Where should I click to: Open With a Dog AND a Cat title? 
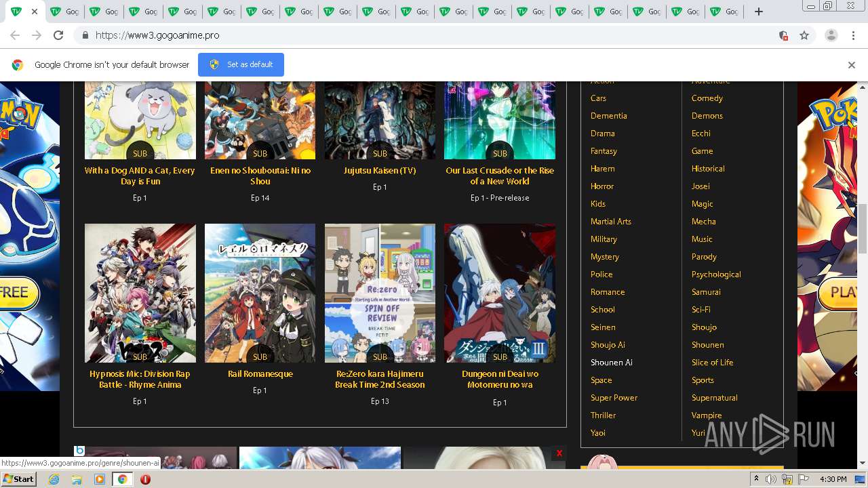tap(140, 176)
